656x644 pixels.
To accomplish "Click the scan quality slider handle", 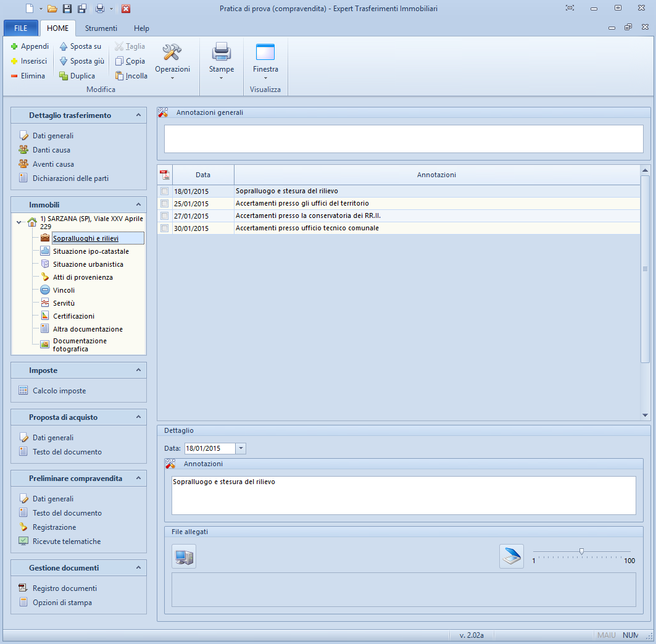I will [581, 551].
